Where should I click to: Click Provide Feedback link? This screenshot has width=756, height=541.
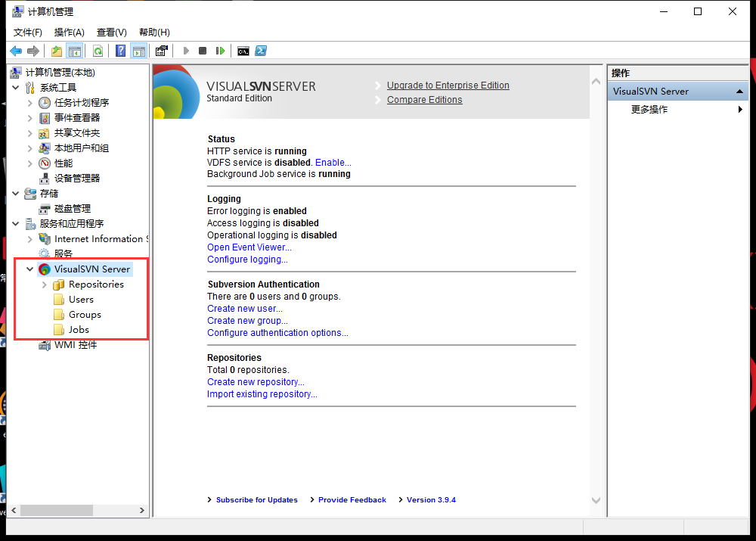click(352, 500)
